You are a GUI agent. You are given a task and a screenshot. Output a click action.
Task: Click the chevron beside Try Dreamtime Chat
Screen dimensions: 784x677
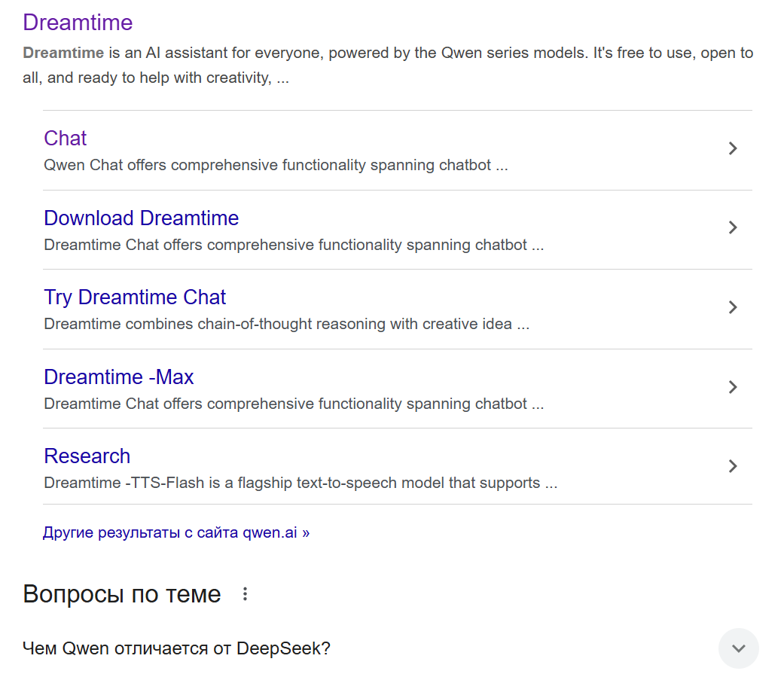[x=733, y=307]
